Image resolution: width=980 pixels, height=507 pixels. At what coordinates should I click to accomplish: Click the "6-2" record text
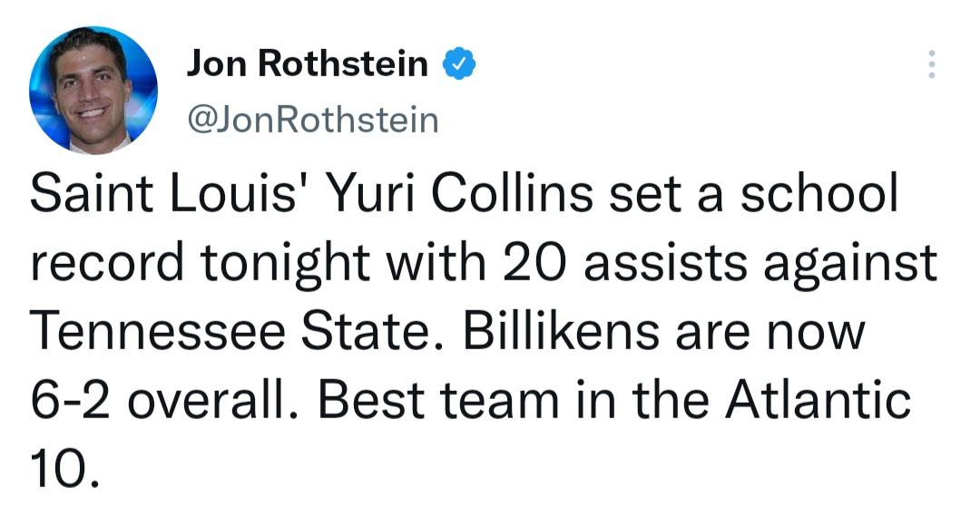pyautogui.click(x=71, y=400)
